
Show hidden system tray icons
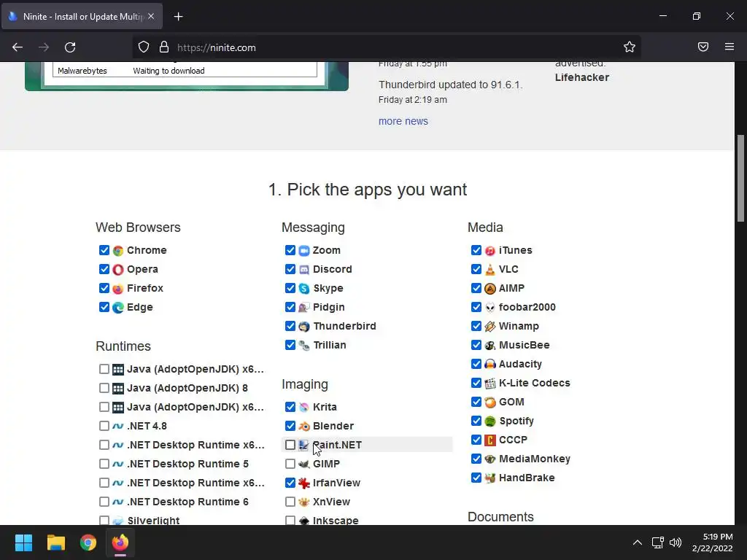[638, 542]
